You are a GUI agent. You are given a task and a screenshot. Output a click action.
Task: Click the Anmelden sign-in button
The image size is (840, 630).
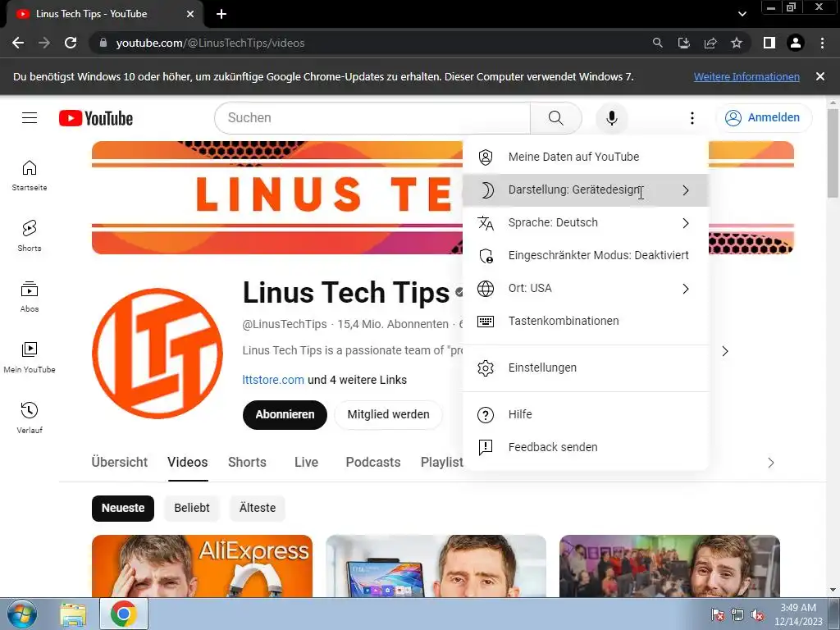(764, 118)
